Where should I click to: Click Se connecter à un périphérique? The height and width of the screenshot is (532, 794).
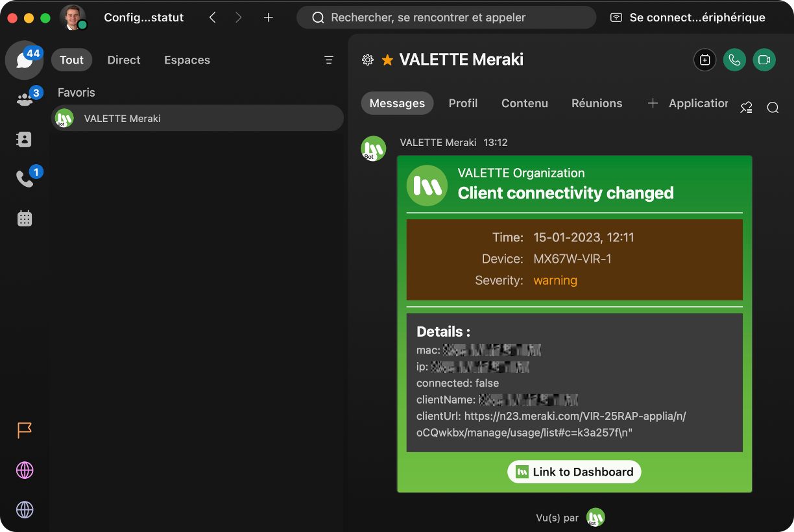[690, 18]
